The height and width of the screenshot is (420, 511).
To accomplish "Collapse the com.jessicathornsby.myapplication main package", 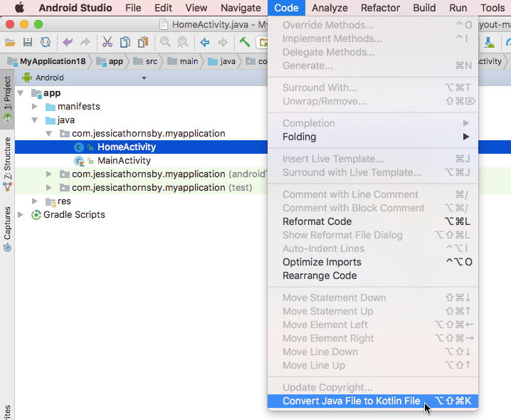I will point(49,134).
